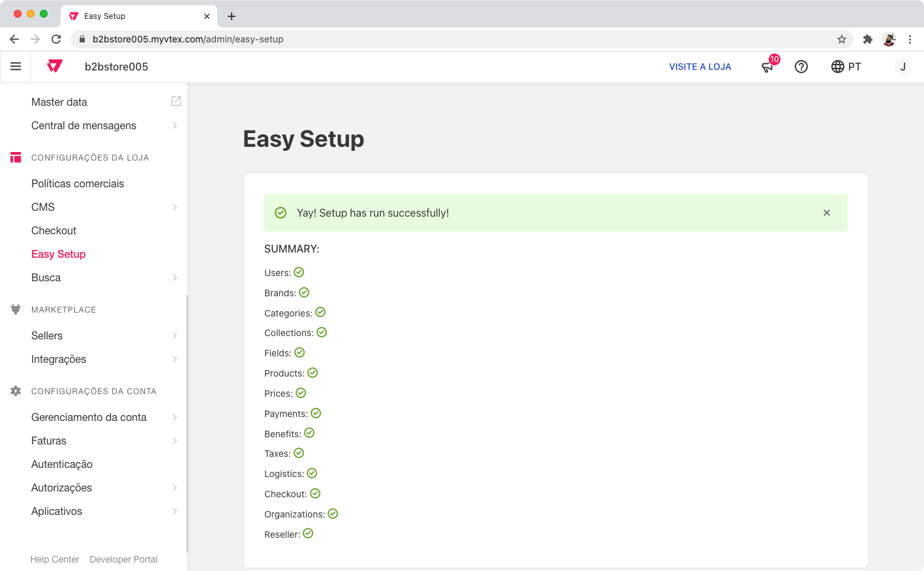This screenshot has height=571, width=924.
Task: Open Autenticação menu item
Action: [62, 464]
